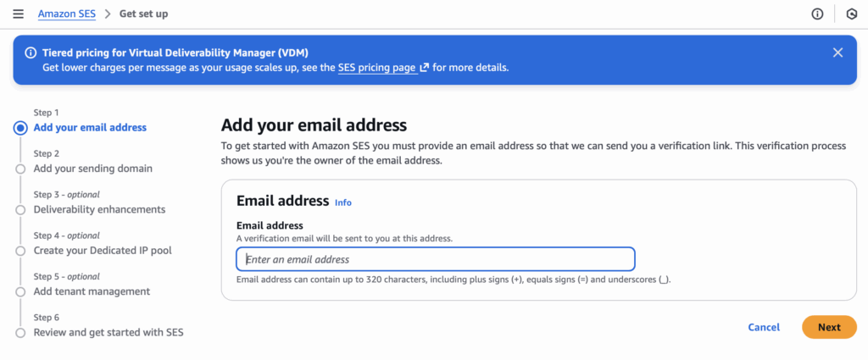Select Step 2 Add your sending domain circle
868x360 pixels.
pyautogui.click(x=20, y=169)
